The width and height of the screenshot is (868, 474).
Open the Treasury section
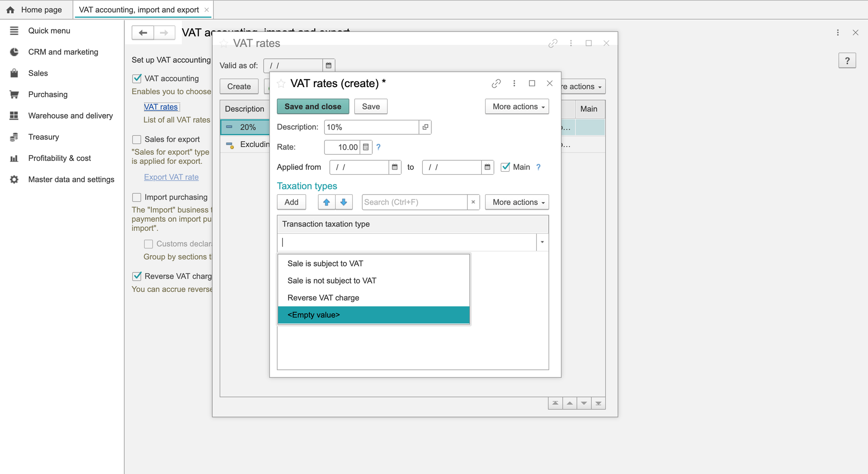click(x=43, y=137)
